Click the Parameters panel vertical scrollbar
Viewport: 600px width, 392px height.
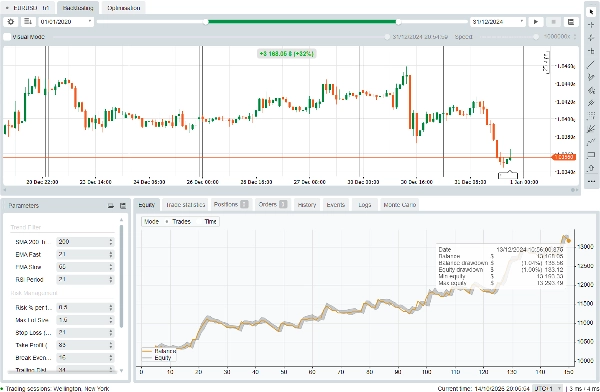121,276
